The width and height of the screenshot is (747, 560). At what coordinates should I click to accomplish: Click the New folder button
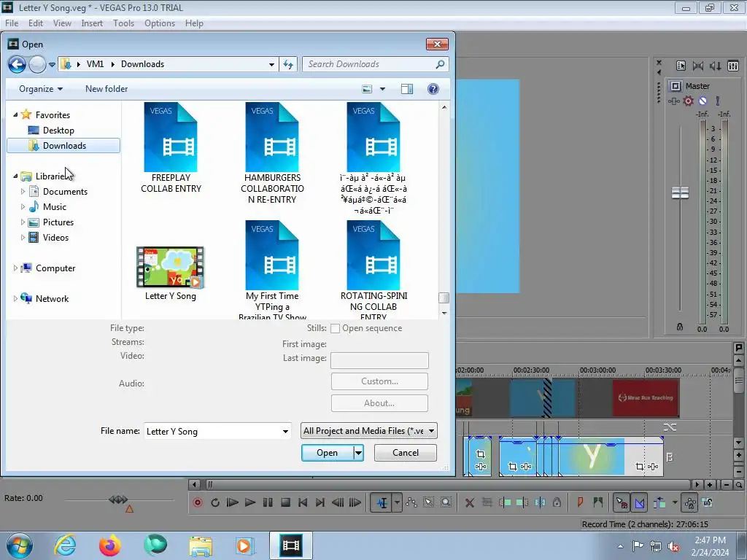pos(107,89)
